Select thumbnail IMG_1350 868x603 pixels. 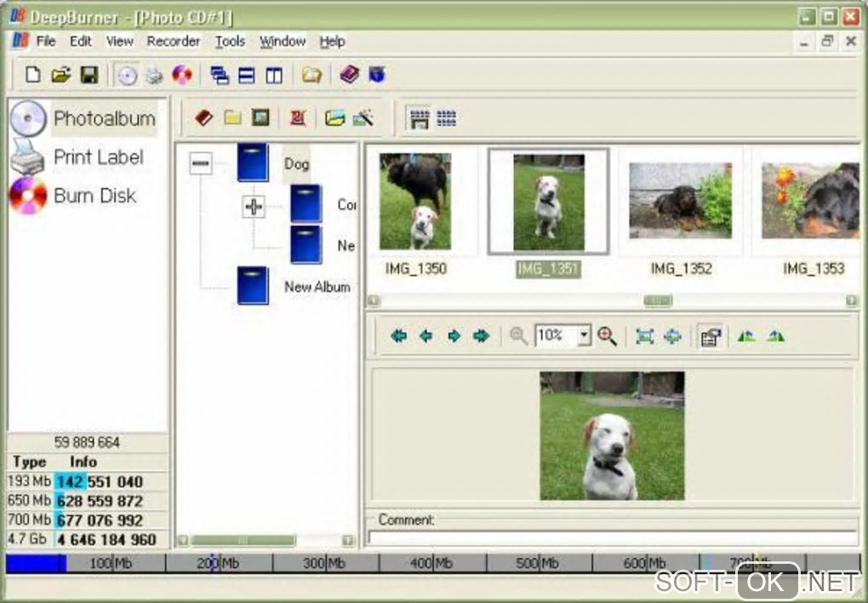point(415,202)
